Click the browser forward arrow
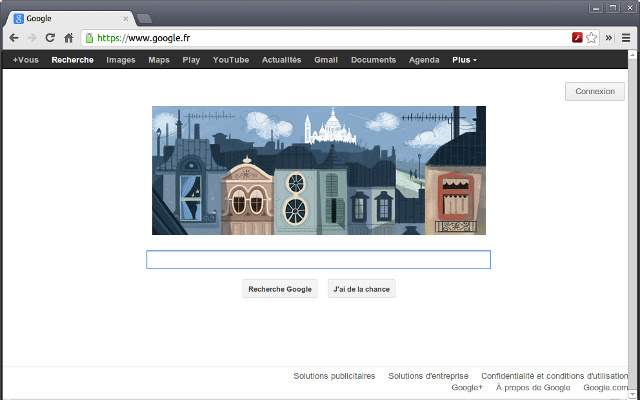The width and height of the screenshot is (640, 400). (x=32, y=38)
